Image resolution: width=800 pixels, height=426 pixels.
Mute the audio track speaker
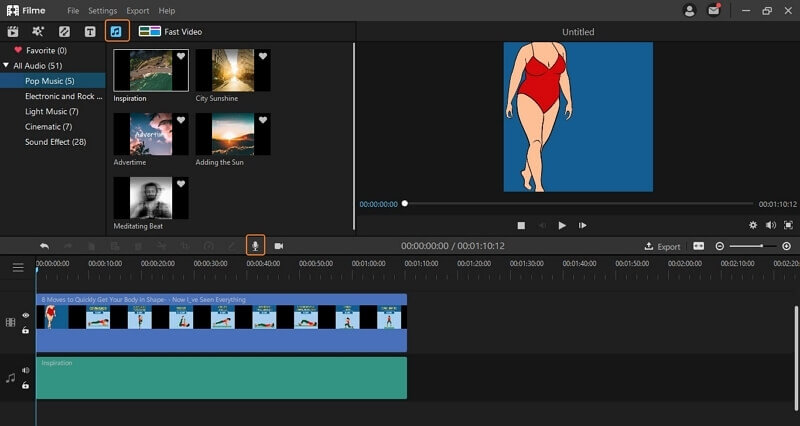pos(26,370)
